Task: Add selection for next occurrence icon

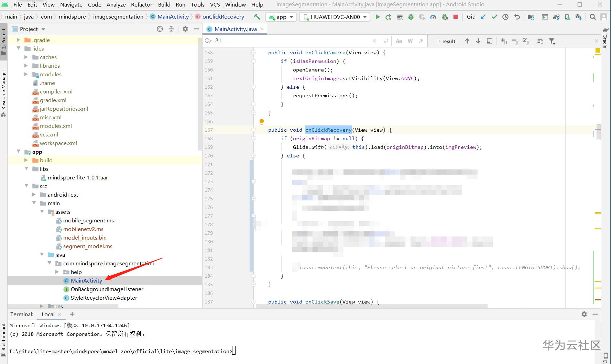Action: pyautogui.click(x=504, y=41)
